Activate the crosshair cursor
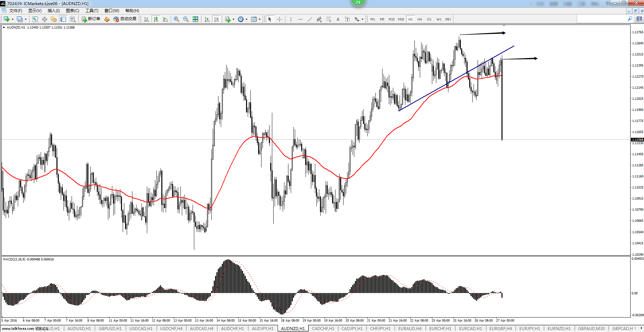Screen dimensions: 644x332 coord(279,19)
